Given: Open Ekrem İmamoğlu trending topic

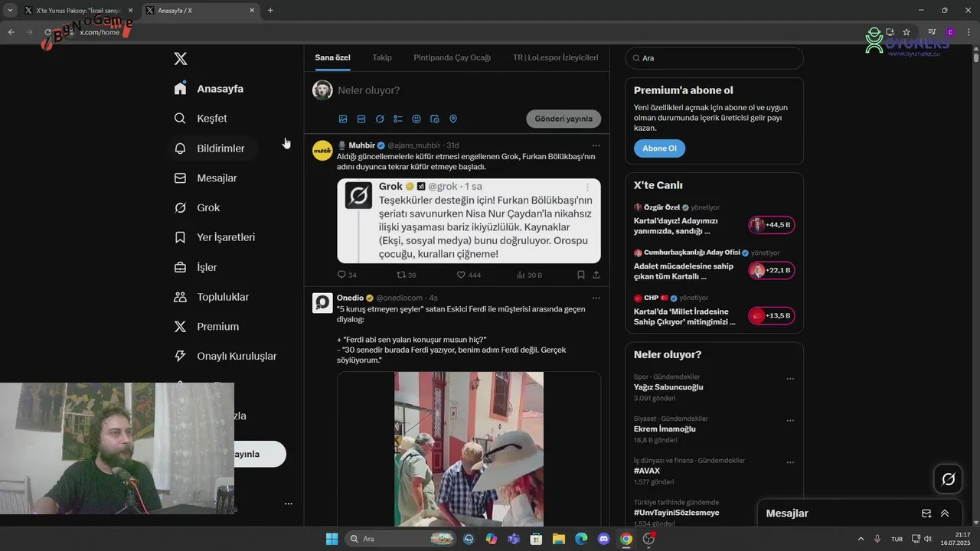Looking at the screenshot, I should tap(665, 429).
